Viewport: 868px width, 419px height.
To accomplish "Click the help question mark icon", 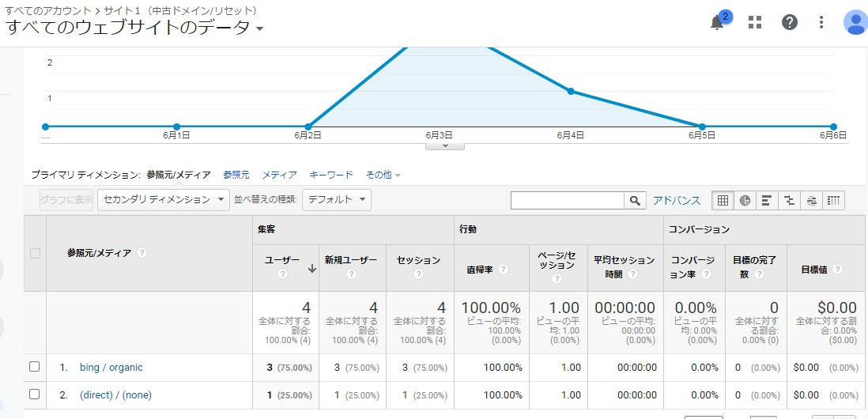I will pos(790,22).
